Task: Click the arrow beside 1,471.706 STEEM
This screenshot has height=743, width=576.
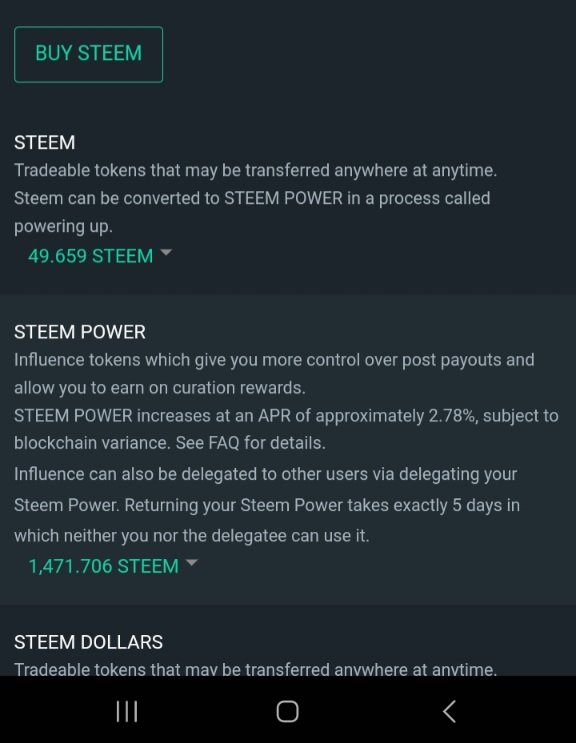Action: click(x=191, y=562)
